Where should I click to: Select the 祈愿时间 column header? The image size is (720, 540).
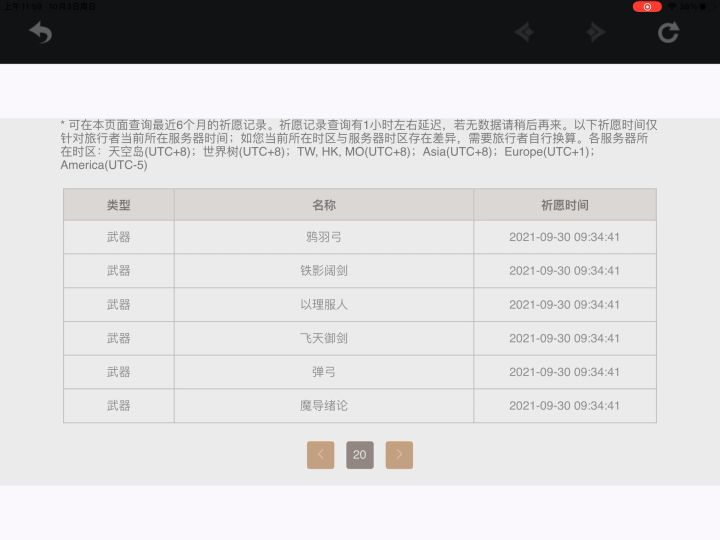[565, 205]
